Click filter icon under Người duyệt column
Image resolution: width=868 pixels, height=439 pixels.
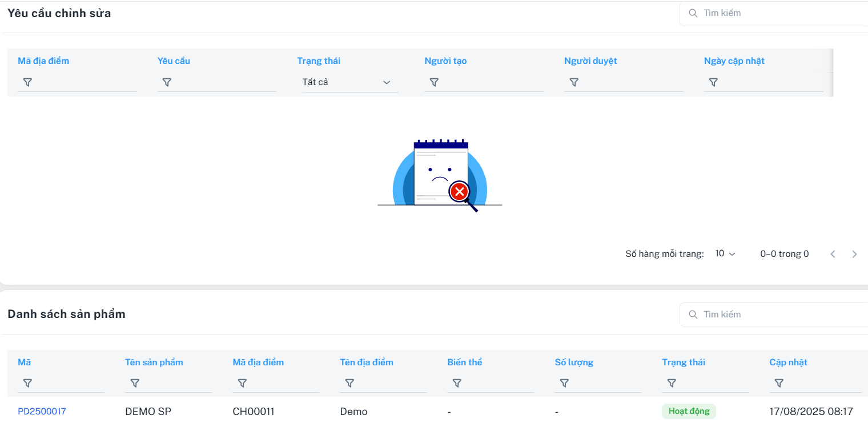pos(574,82)
